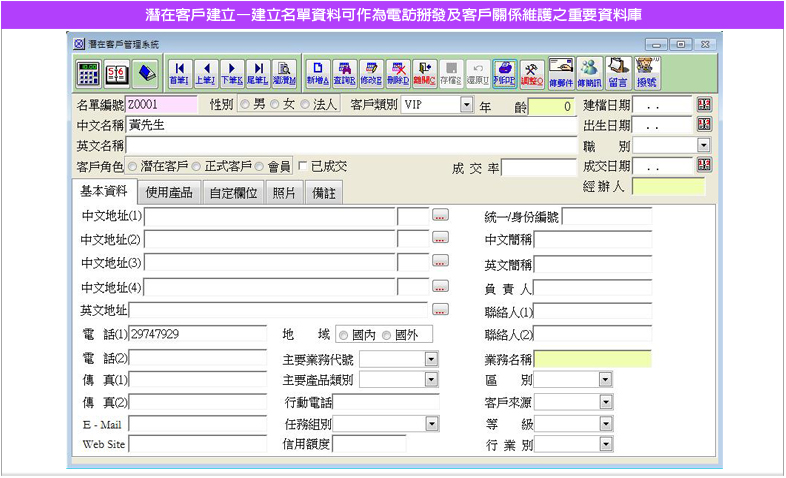This screenshot has width=786, height=478.
Task: Jump to last record (尾筆)
Action: tap(257, 73)
